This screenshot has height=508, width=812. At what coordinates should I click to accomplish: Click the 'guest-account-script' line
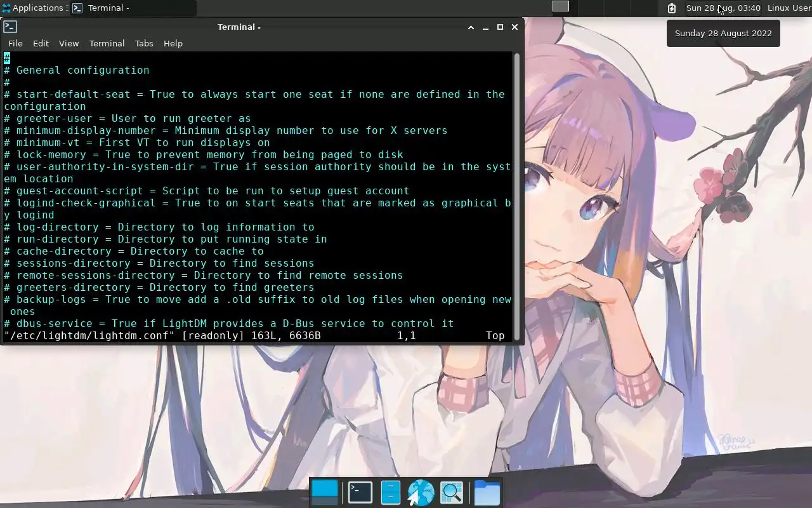click(207, 191)
